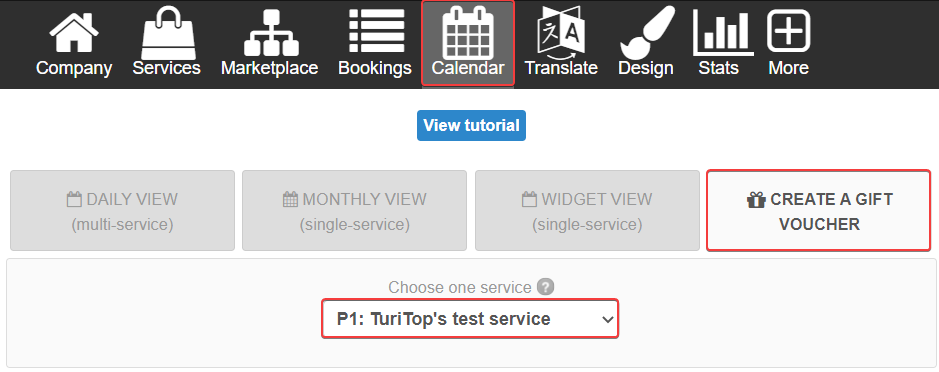Go to Services shopping bag icon
The image size is (939, 372).
pyautogui.click(x=167, y=33)
